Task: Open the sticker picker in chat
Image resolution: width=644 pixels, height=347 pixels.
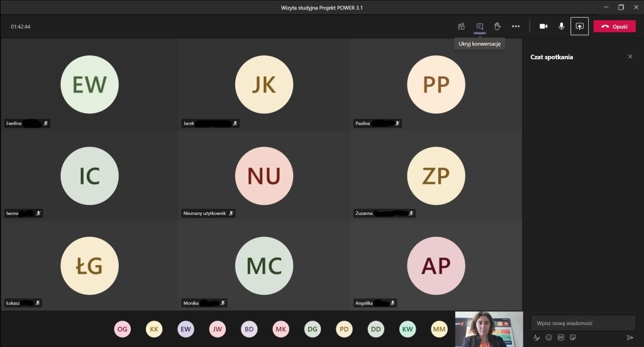Action: click(572, 338)
